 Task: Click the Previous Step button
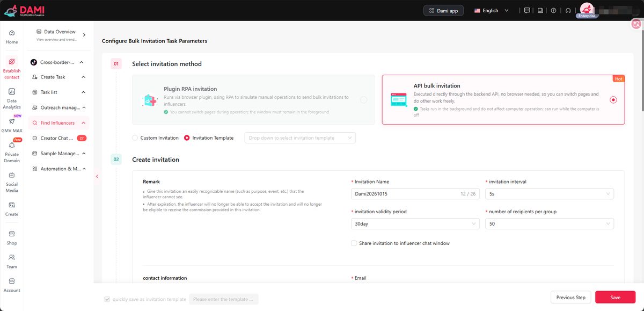[570, 298]
